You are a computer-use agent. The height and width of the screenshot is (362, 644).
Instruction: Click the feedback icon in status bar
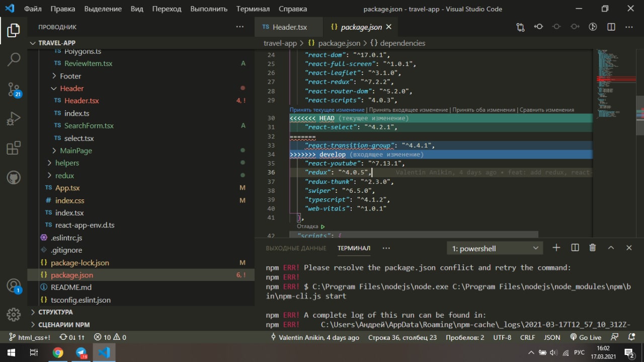coord(615,337)
